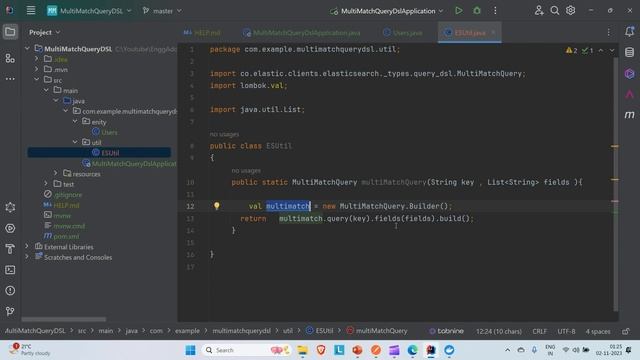
Task: Change UTF-8 file encoding
Action: 566,331
